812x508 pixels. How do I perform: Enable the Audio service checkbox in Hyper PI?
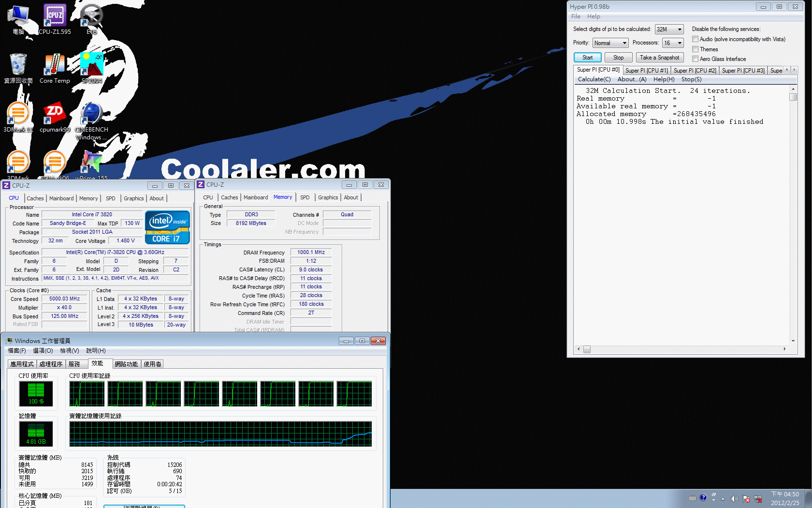tap(695, 39)
